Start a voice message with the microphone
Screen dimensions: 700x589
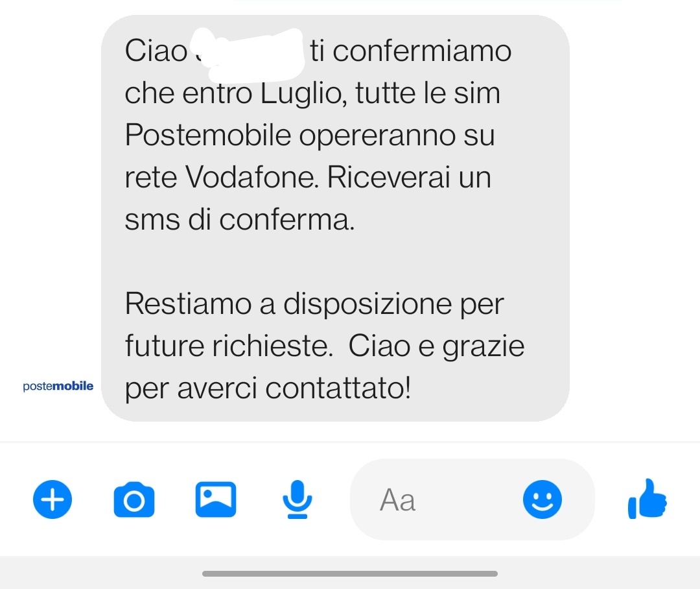pyautogui.click(x=297, y=499)
